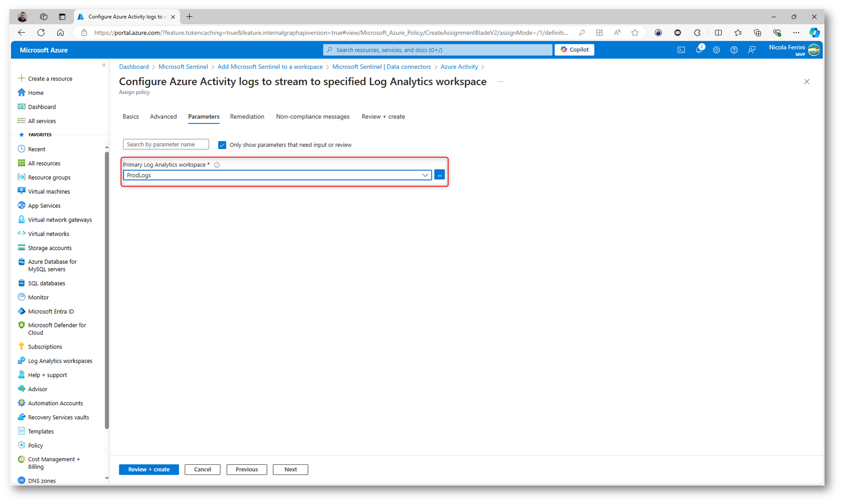Open Virtual network gateways icon
Image resolution: width=843 pixels, height=504 pixels.
coord(21,219)
